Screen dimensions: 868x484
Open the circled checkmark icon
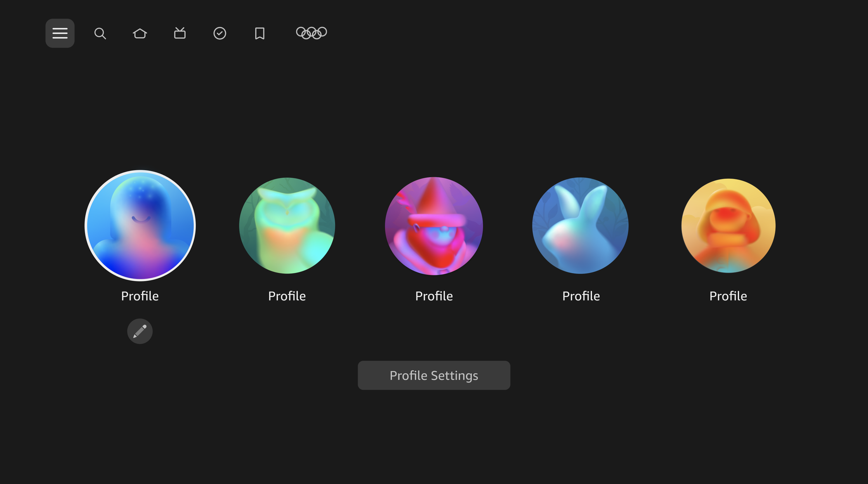pyautogui.click(x=220, y=33)
